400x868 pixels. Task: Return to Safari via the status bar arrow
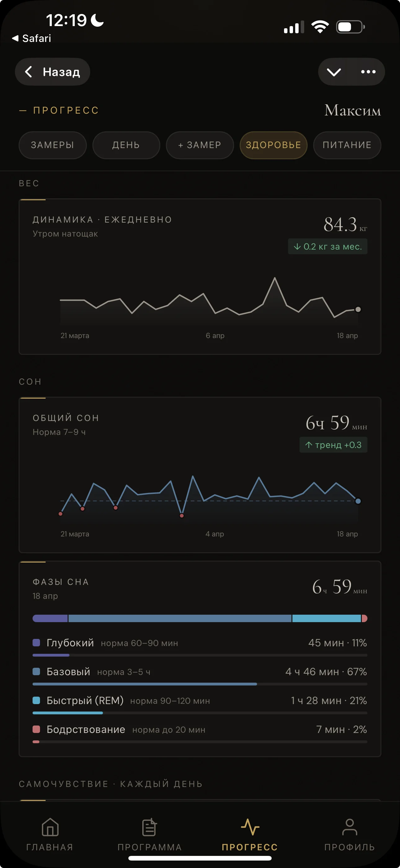(x=15, y=38)
